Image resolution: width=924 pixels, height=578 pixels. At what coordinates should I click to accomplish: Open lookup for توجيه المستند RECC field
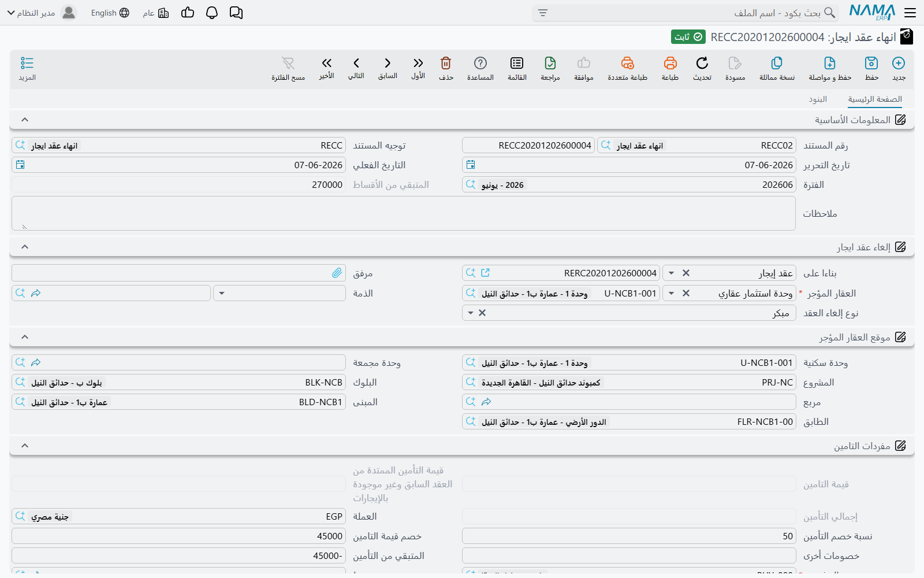point(20,145)
